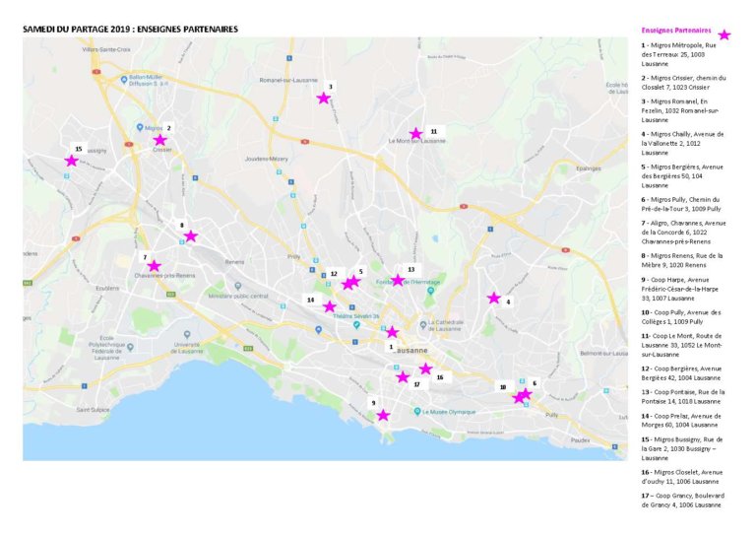Viewport: 756px width, 536px height.
Task: Select the star marker numbered 15 at Bussigny
Action: pos(71,161)
